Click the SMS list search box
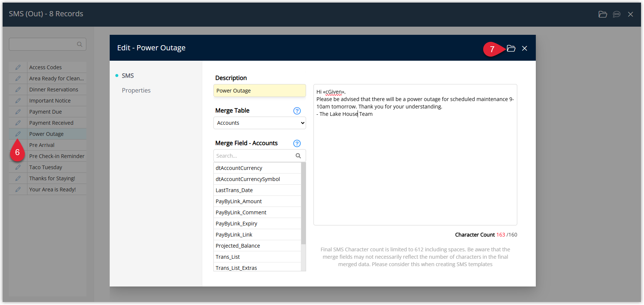The height and width of the screenshot is (305, 644). 47,44
